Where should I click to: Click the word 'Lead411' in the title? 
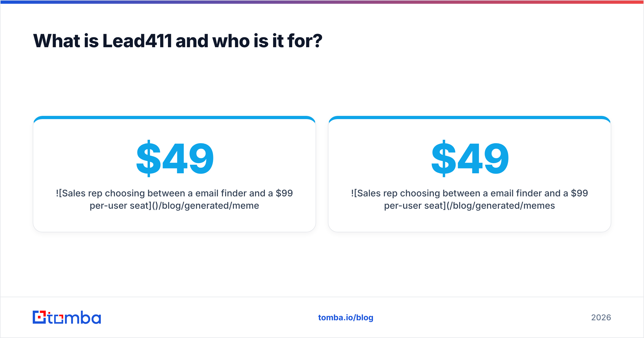[x=137, y=41]
